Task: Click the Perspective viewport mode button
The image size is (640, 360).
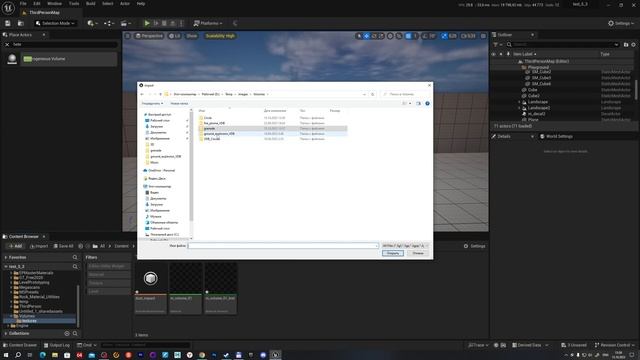Action: tap(149, 36)
